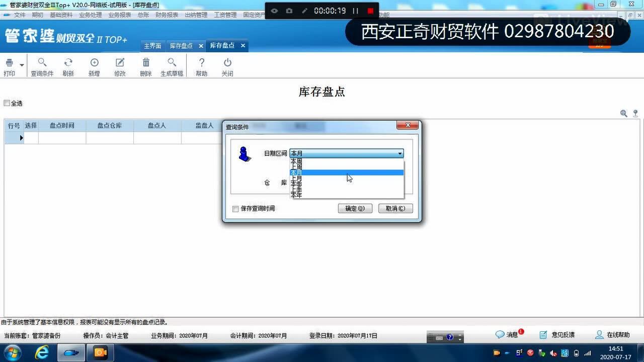Open 意见反馈 feedback icon
The height and width of the screenshot is (362, 644).
pos(543,335)
